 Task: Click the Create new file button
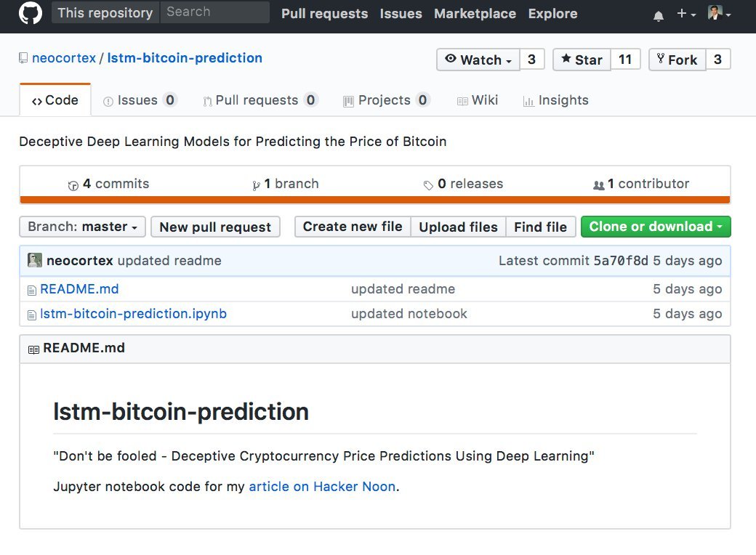(x=353, y=227)
